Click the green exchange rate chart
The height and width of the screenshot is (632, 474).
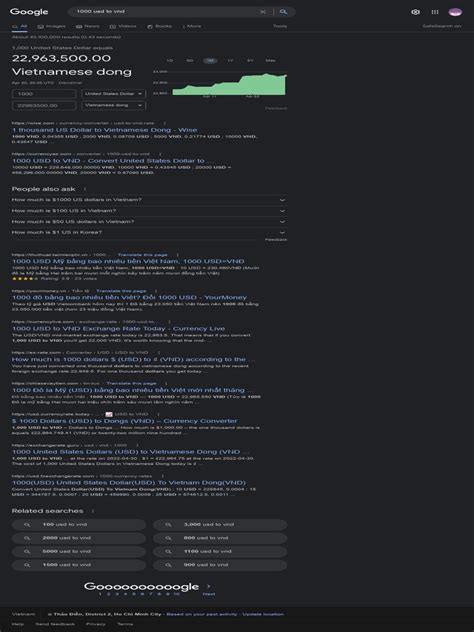(x=229, y=85)
